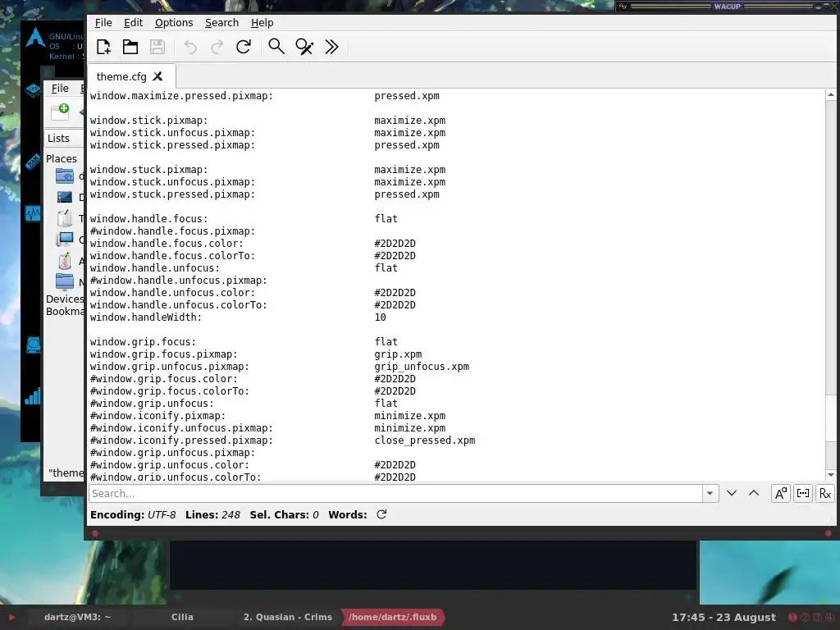This screenshot has width=840, height=630.
Task: Select the network folder icon under Places
Action: pyautogui.click(x=65, y=282)
